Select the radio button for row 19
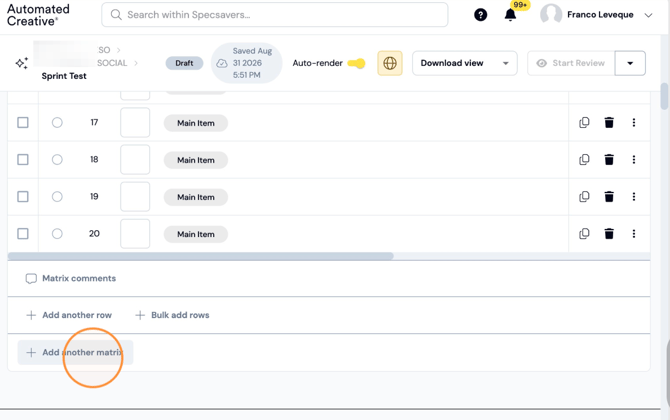 point(57,197)
